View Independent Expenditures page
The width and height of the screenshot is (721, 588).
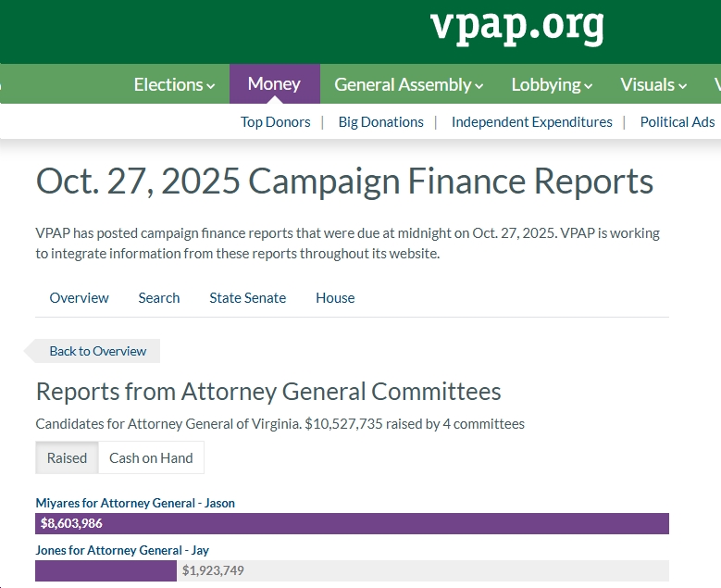(x=531, y=122)
